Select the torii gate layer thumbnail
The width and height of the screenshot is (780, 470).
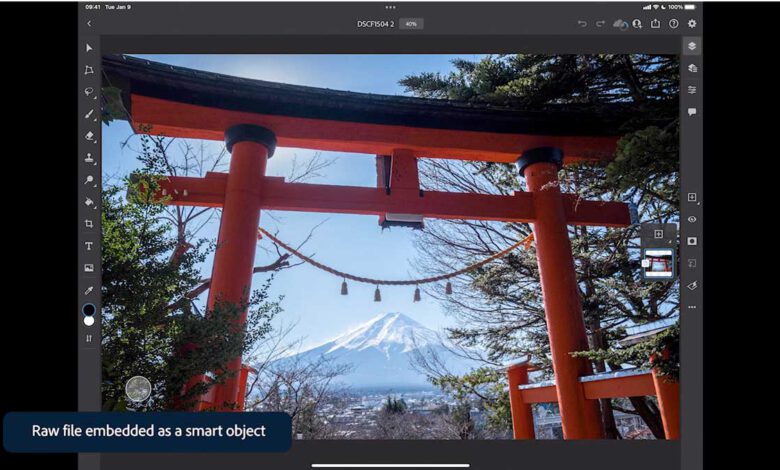(658, 264)
